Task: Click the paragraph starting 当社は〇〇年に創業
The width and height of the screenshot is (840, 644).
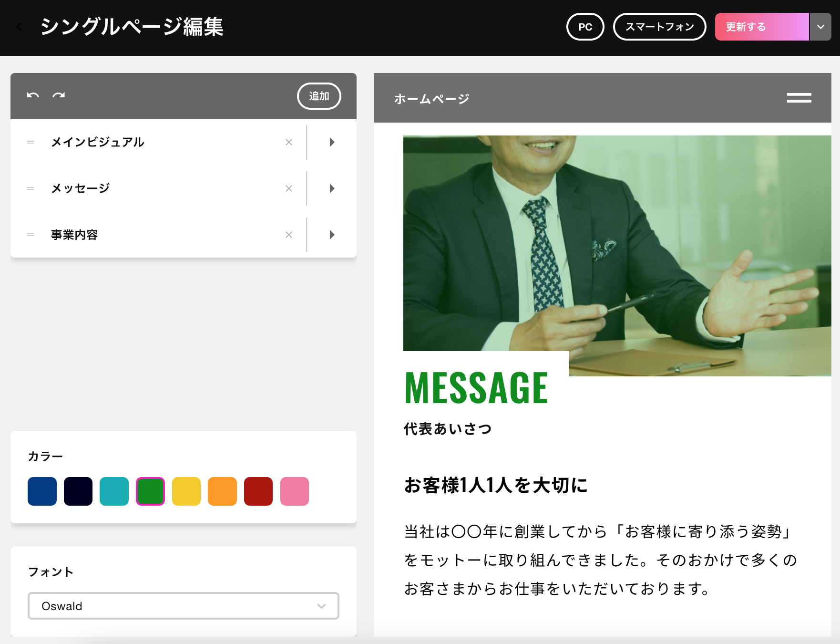Action: pyautogui.click(x=601, y=560)
